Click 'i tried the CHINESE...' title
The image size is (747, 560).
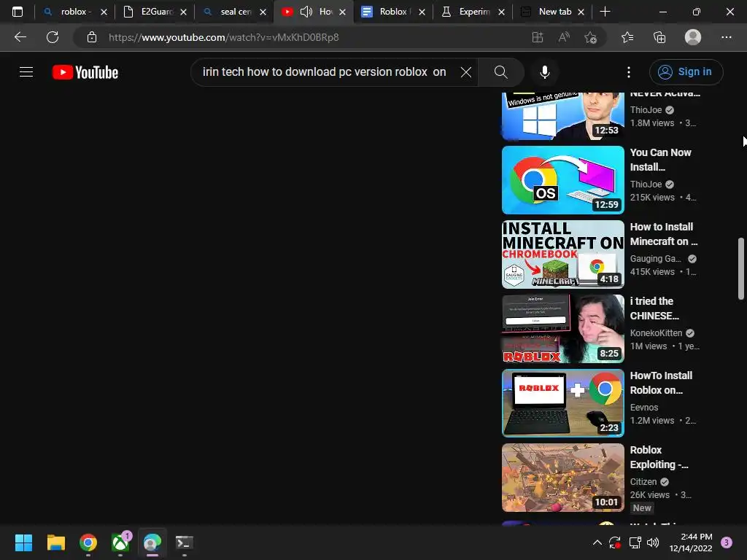654,308
